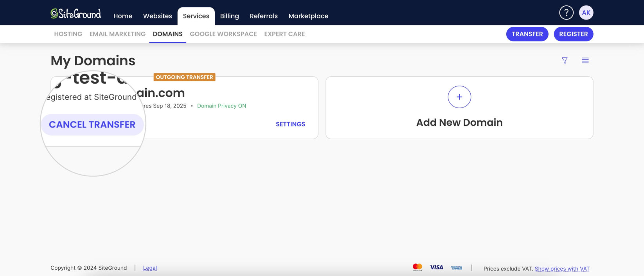Click the plus circle to add domain
The image size is (644, 276).
point(459,97)
